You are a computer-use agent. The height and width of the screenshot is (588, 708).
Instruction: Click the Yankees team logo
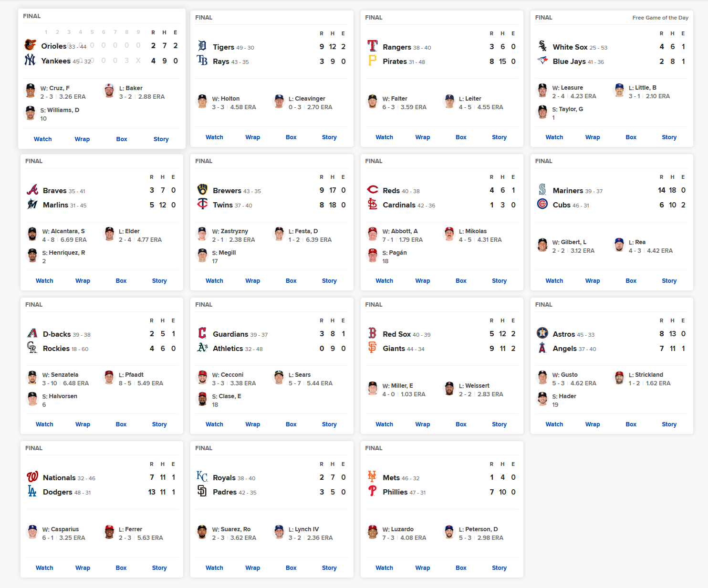click(30, 60)
